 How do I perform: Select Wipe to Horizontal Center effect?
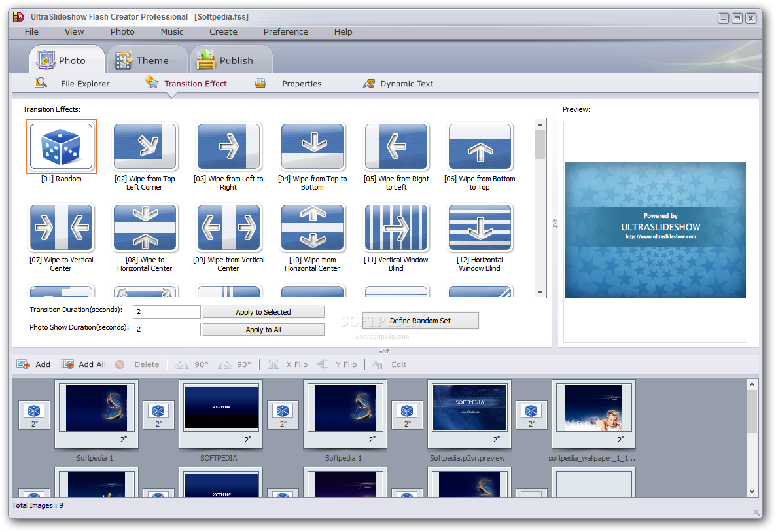[x=145, y=228]
